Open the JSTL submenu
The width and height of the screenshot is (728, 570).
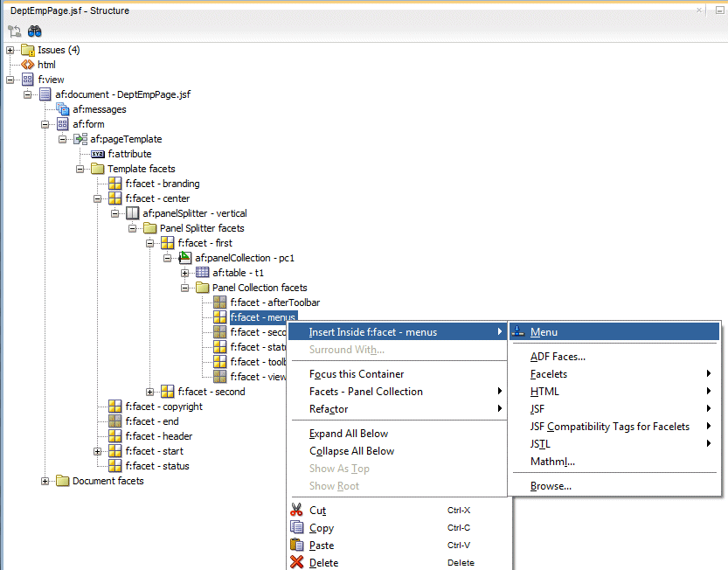tap(614, 443)
